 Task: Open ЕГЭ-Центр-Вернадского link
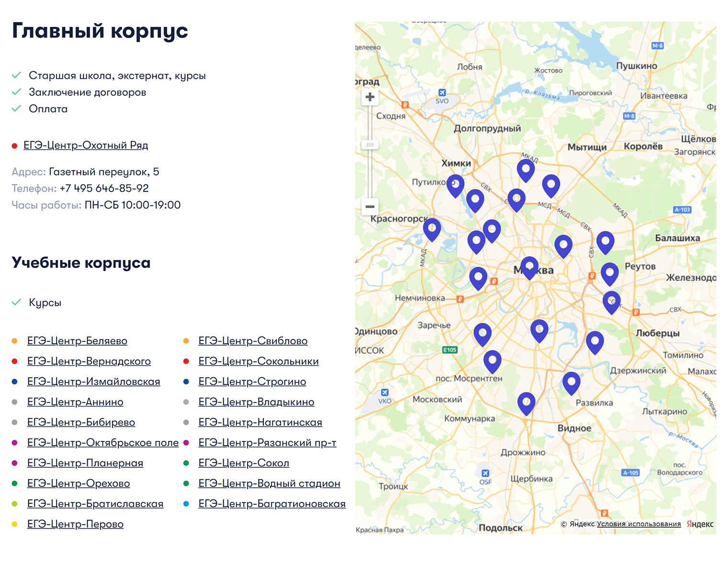coord(89,361)
